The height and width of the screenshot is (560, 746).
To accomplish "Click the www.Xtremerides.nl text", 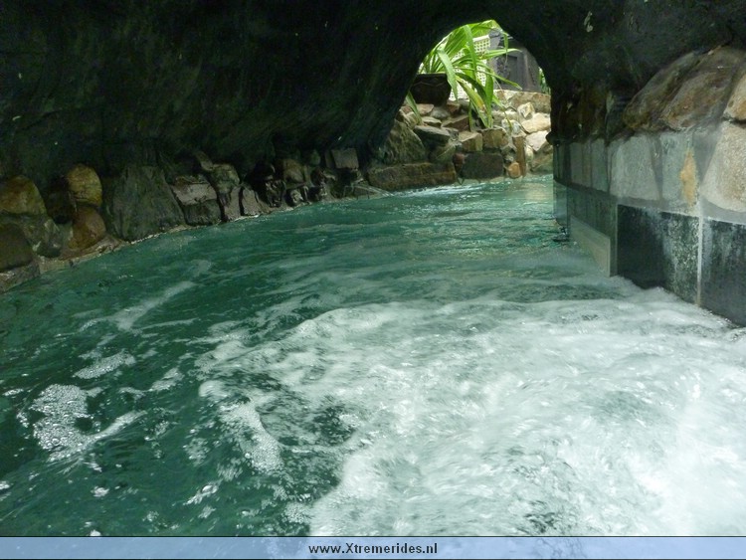I will click(373, 549).
